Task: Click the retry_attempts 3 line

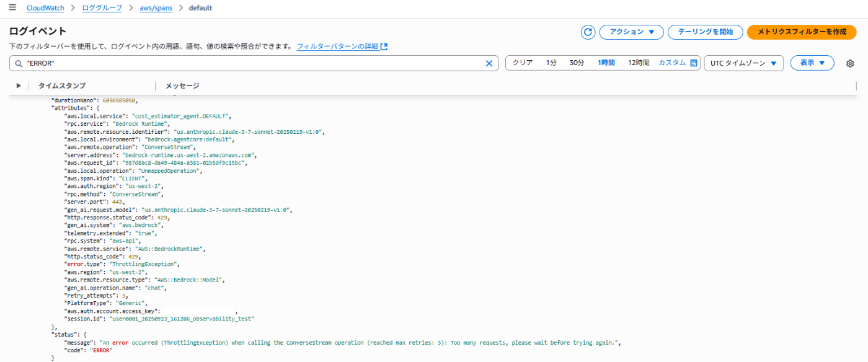Action: point(96,296)
